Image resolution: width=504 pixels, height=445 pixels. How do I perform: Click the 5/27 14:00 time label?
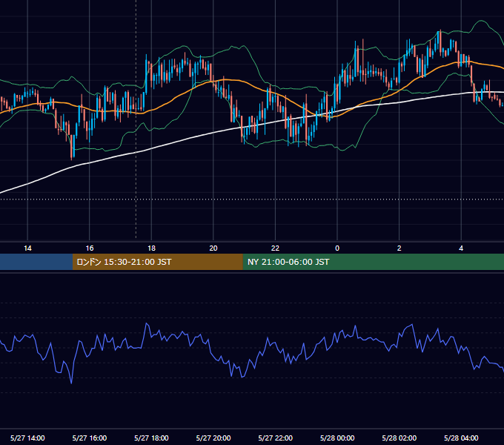pyautogui.click(x=27, y=438)
